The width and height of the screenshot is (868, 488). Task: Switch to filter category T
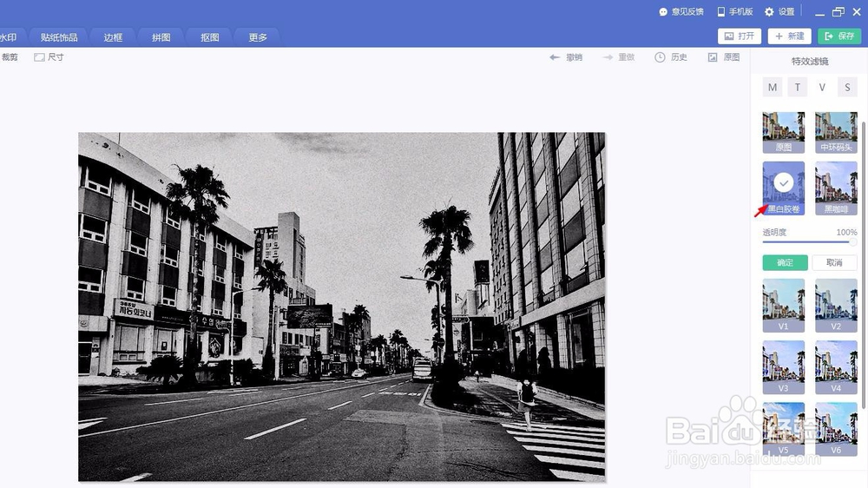[x=797, y=87]
